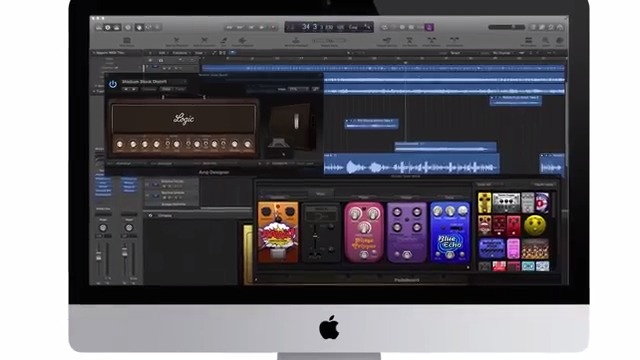Toggle Amp Designer power button
This screenshot has width=640, height=360.
point(113,84)
